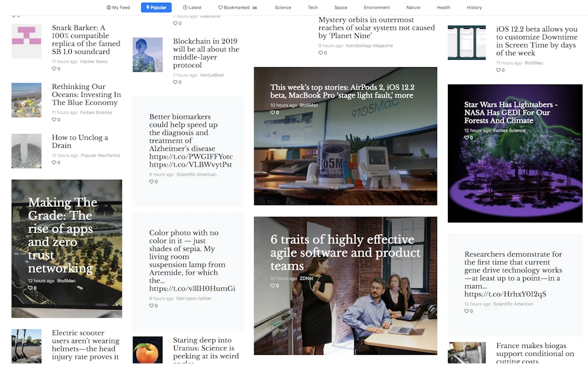Open the Nature category

413,7
